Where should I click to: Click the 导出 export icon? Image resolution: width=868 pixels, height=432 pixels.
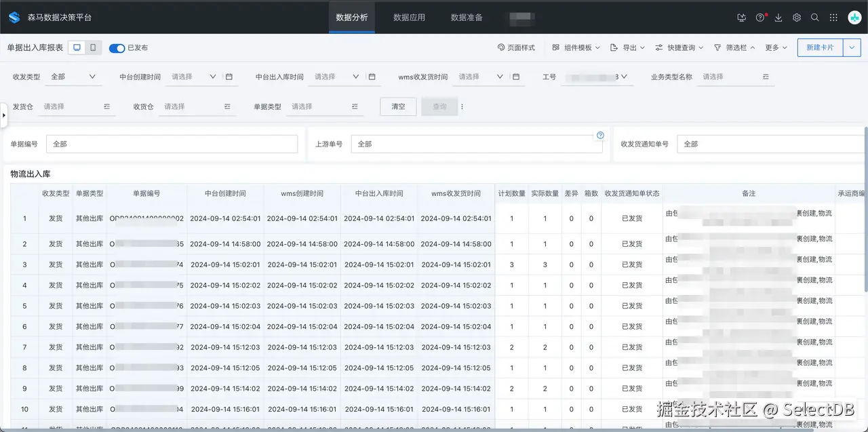coord(615,47)
